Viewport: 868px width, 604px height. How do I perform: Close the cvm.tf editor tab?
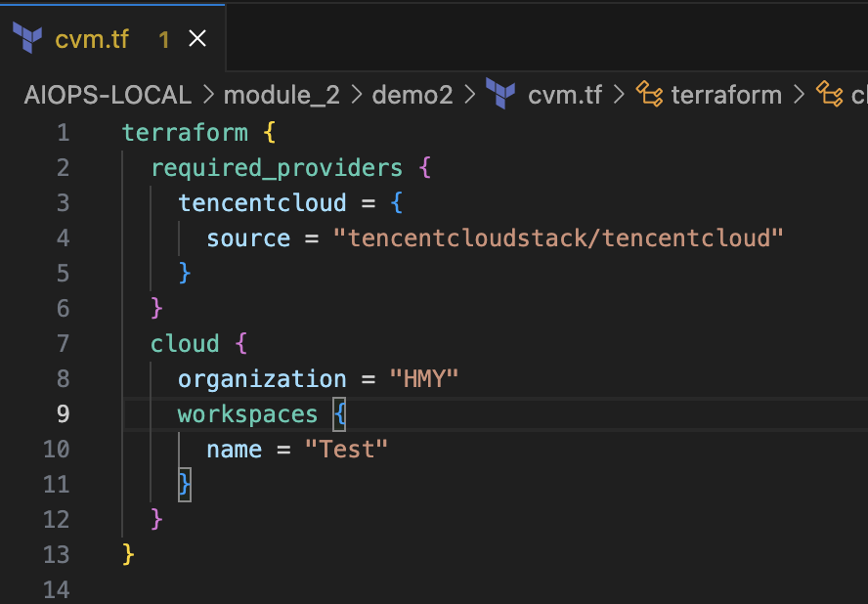[197, 39]
